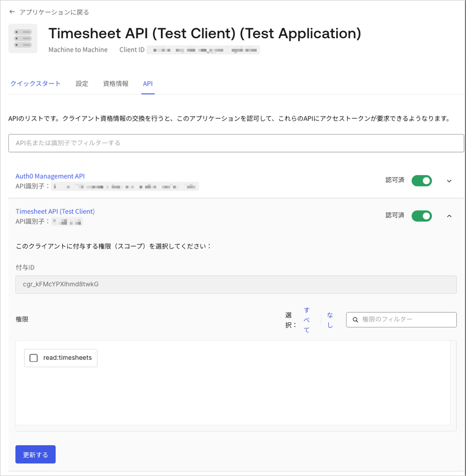Toggle authorization for Timesheet API (Test Client)

[421, 216]
